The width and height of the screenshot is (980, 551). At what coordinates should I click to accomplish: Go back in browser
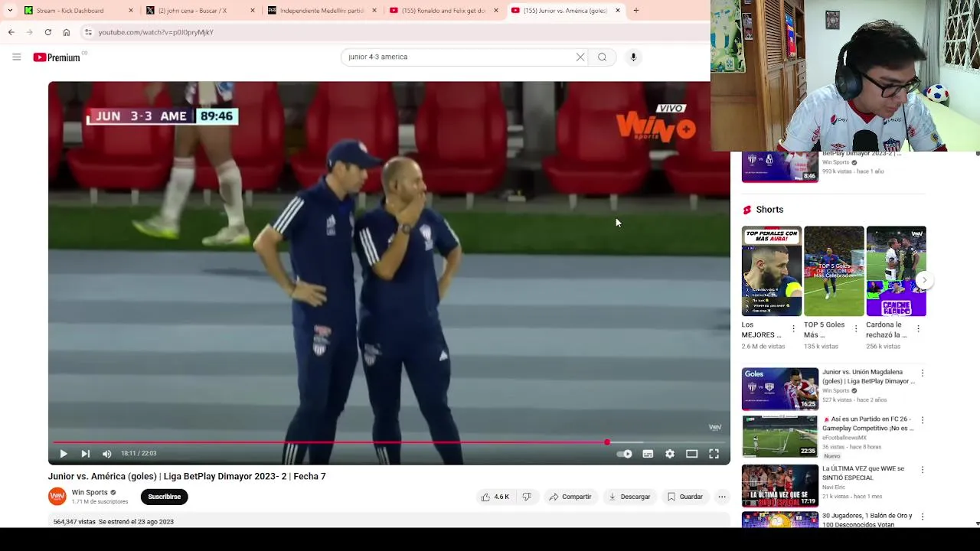[x=11, y=32]
